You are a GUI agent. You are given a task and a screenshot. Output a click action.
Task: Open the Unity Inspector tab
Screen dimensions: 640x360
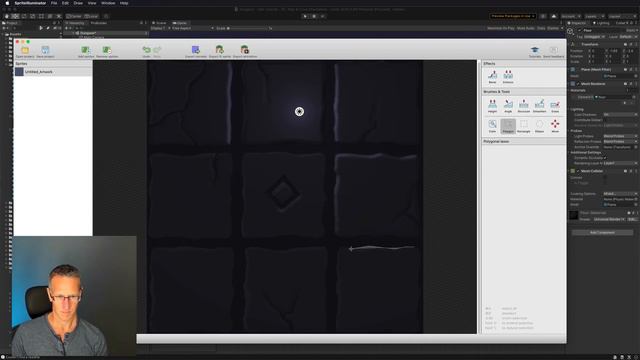point(577,23)
